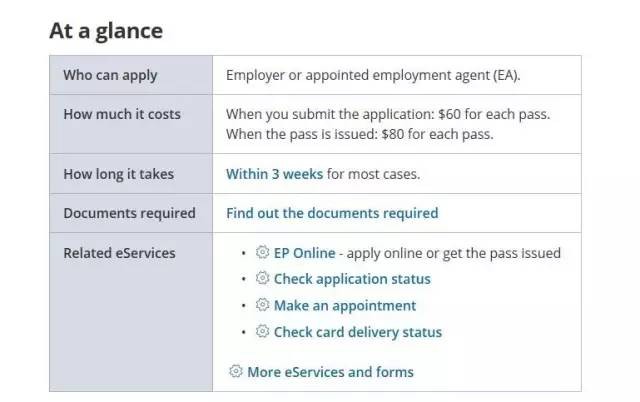Screen dimensions: 640x402
Task: Click the Related eServices row label
Action: (119, 253)
